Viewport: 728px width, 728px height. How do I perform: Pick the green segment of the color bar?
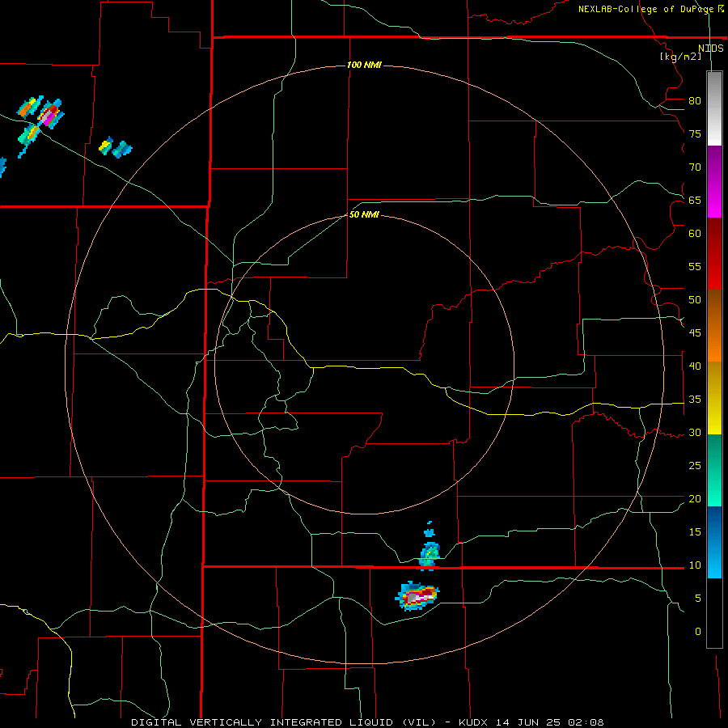pos(714,470)
